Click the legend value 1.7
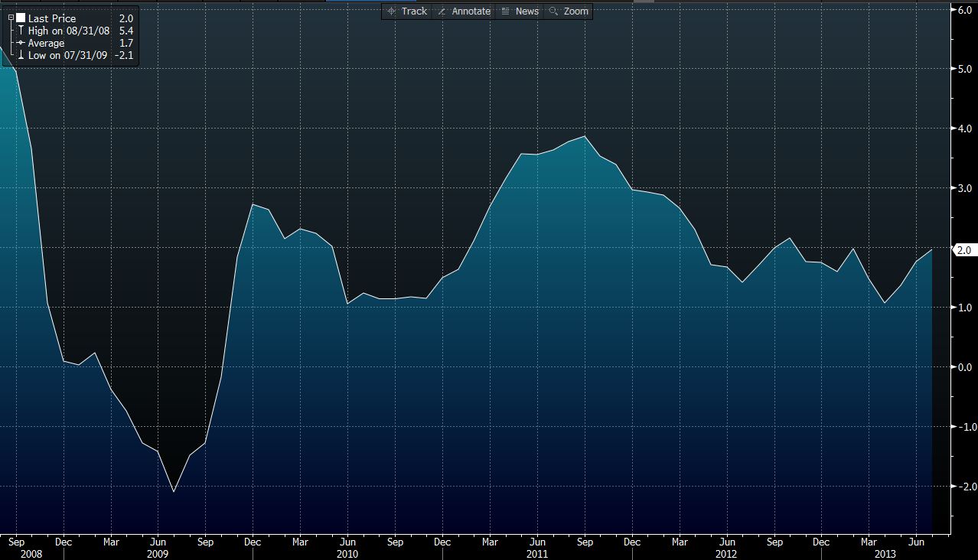978x560 pixels. pos(126,43)
